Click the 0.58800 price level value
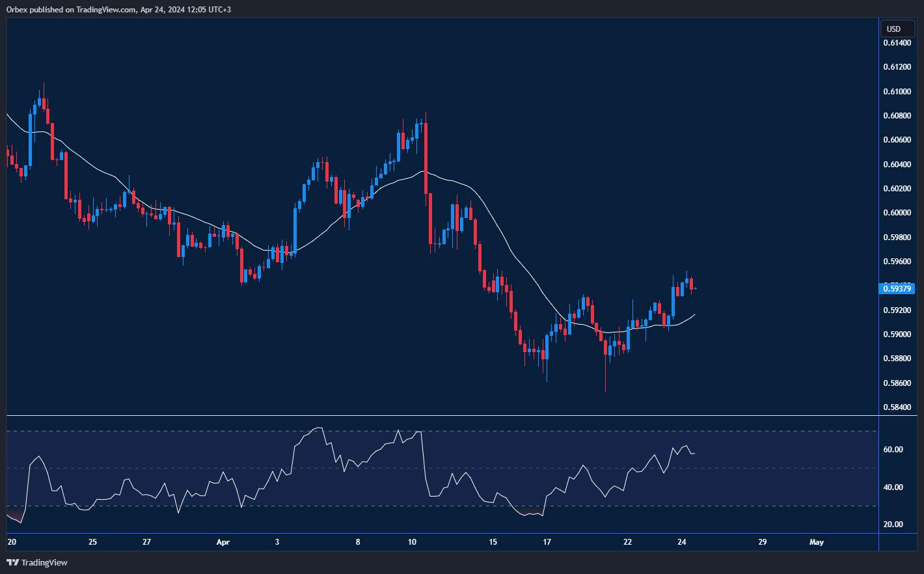The image size is (924, 574). (897, 359)
